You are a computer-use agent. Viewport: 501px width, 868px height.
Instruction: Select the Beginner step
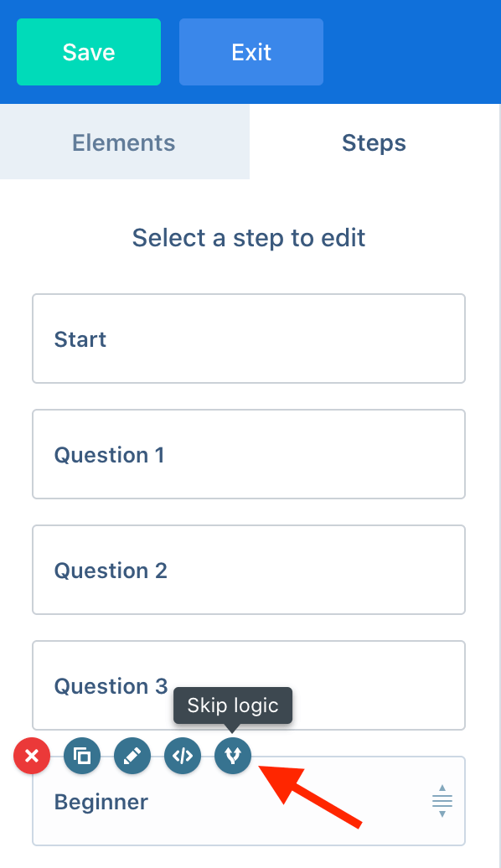[249, 801]
